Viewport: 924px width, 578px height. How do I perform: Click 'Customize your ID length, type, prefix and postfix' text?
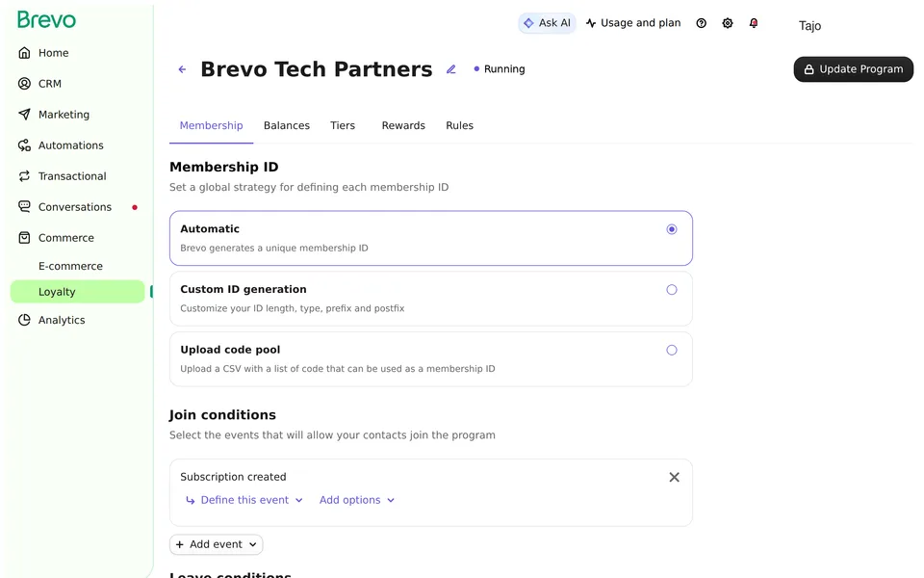tap(293, 308)
